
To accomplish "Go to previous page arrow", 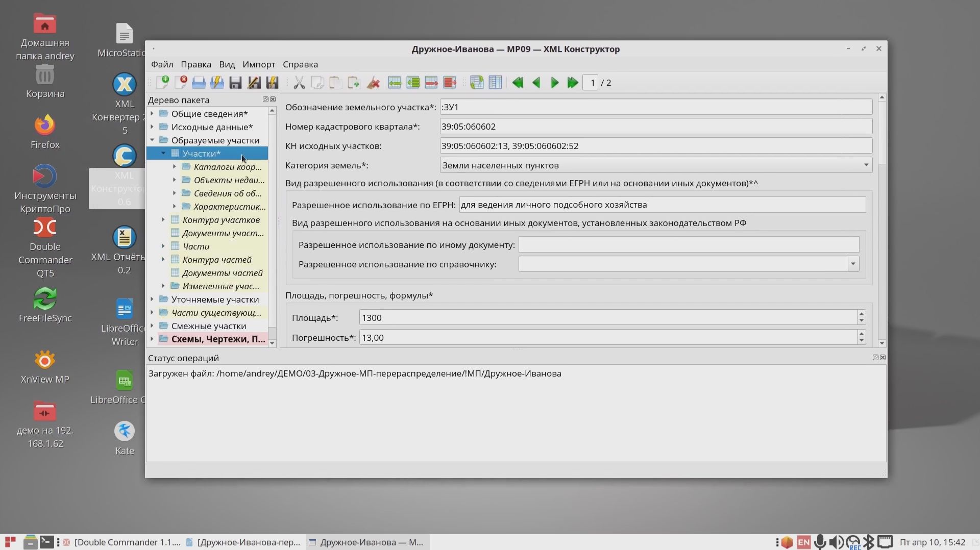I will pos(536,82).
